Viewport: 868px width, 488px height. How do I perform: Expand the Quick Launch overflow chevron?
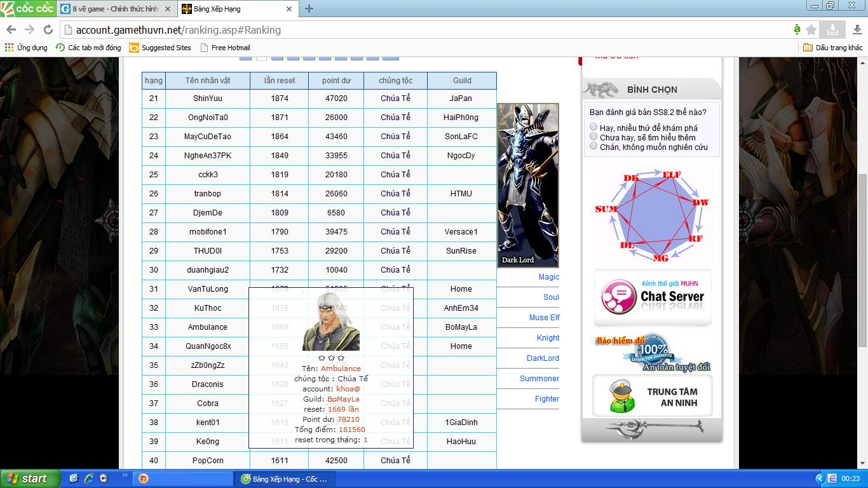(x=125, y=475)
